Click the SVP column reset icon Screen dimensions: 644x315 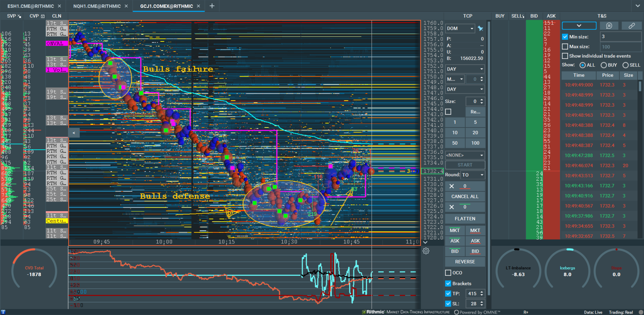click(x=19, y=16)
